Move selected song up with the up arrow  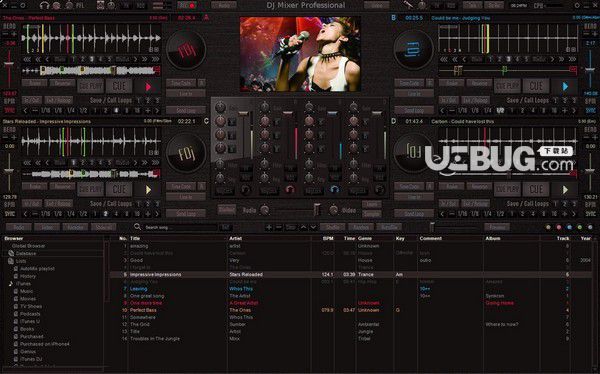click(303, 227)
